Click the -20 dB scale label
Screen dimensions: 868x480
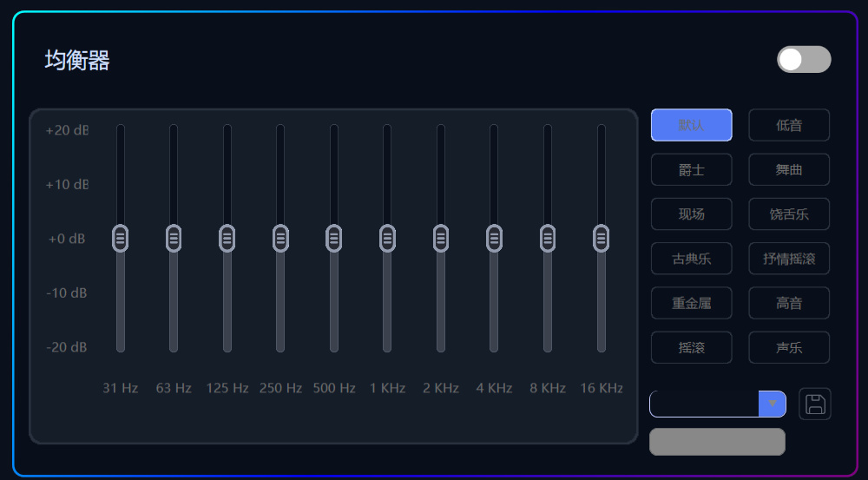[67, 348]
